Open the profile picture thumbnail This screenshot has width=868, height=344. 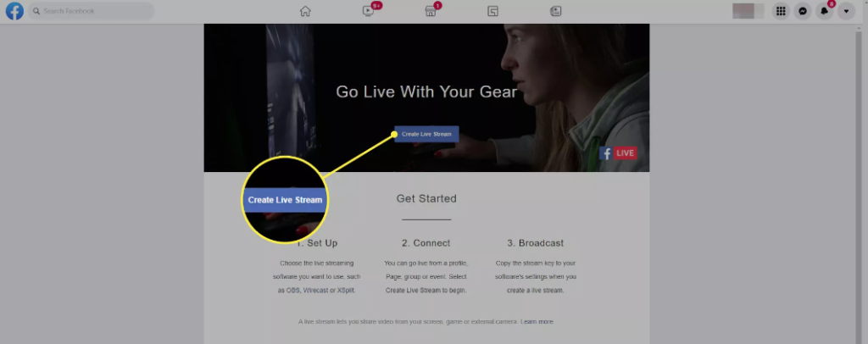[748, 11]
